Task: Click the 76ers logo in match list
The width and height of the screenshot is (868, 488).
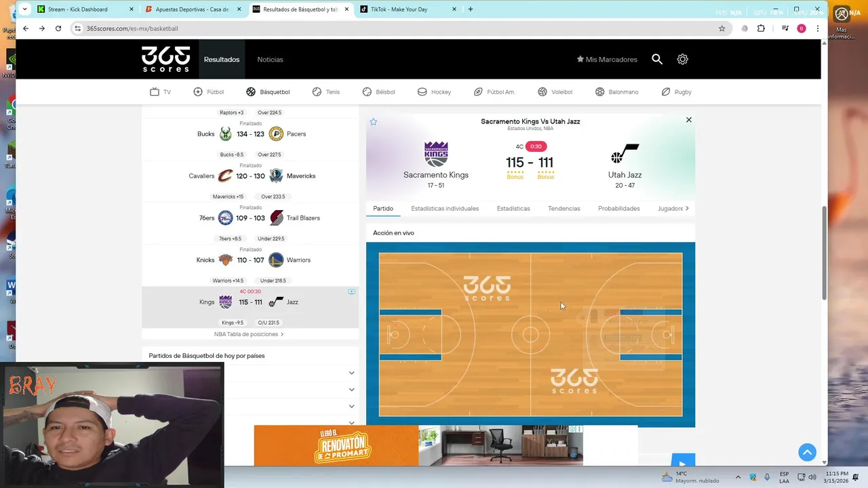Action: coord(226,218)
